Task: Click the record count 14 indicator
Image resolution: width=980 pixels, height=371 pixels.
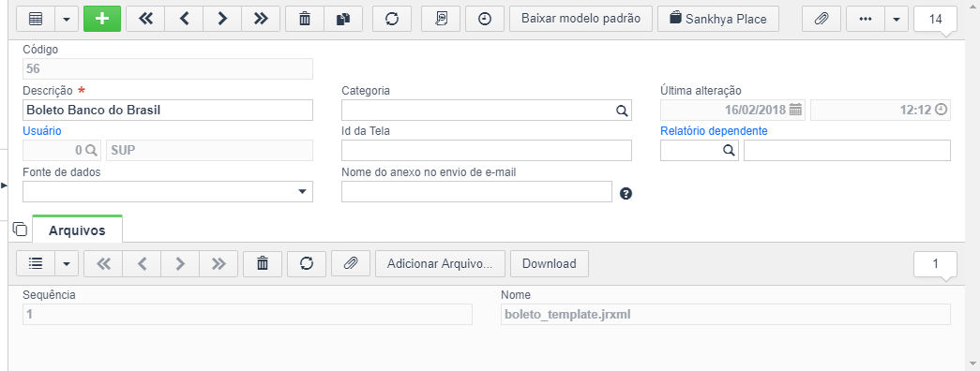Action: 935,19
